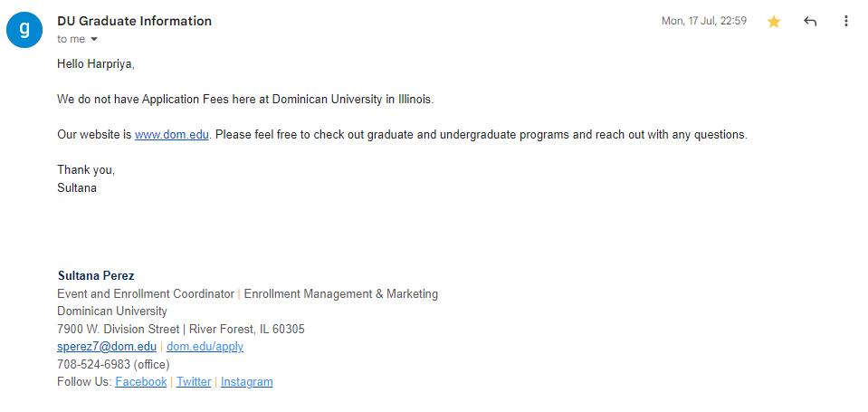The width and height of the screenshot is (868, 412).
Task: Click the sender avatar icon
Action: (x=24, y=29)
